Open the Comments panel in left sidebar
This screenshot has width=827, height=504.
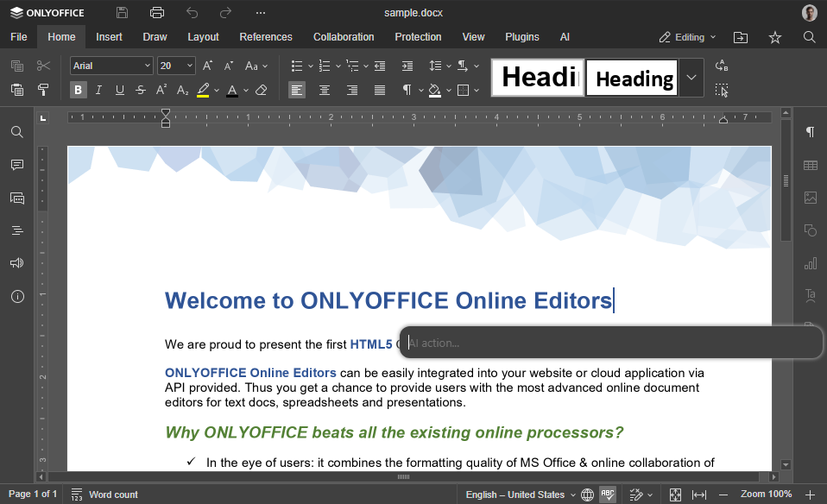click(x=17, y=165)
